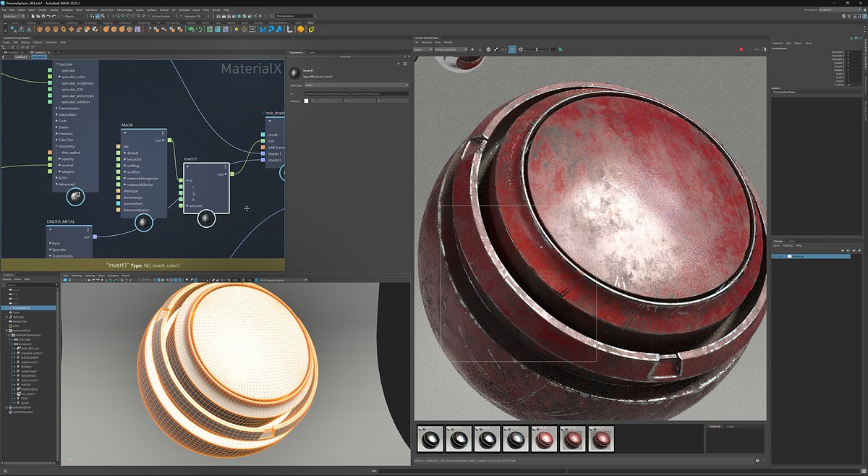Viewport: 868px width, 476px height.
Task: Open the Beauty AOV dropdown in RenderView
Action: click(422, 49)
